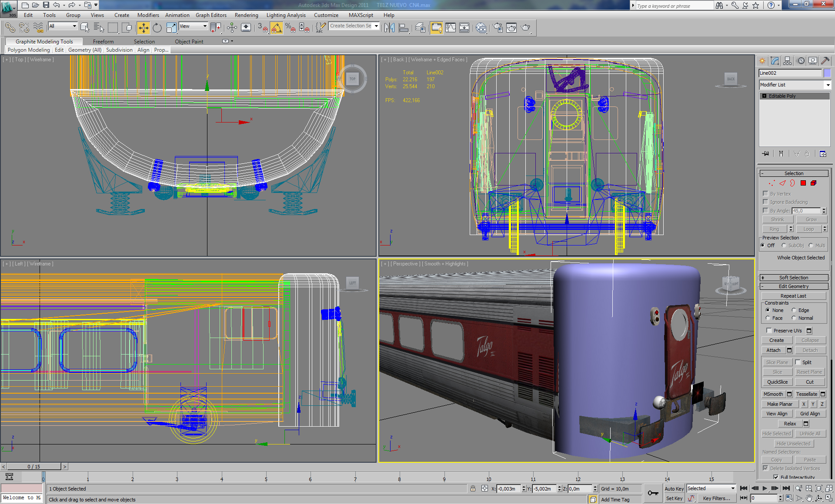Select Vertex sub-object level icon
The image size is (835, 504).
click(772, 183)
